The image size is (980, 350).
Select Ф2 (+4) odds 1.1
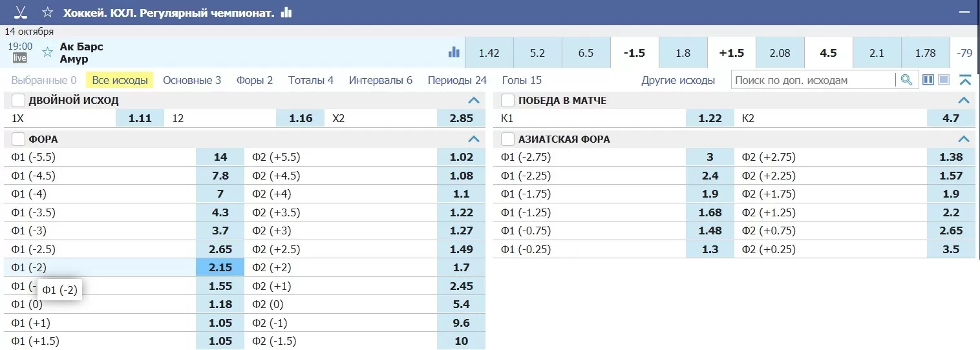(x=461, y=194)
